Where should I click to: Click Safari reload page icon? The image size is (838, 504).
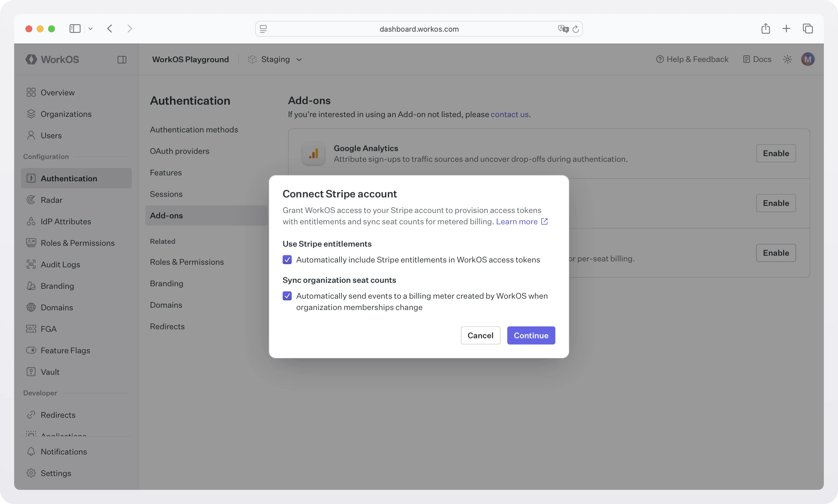point(575,29)
